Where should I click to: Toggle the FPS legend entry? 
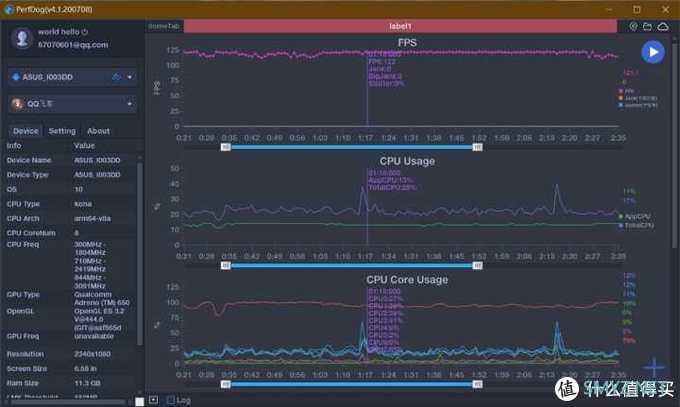point(626,91)
